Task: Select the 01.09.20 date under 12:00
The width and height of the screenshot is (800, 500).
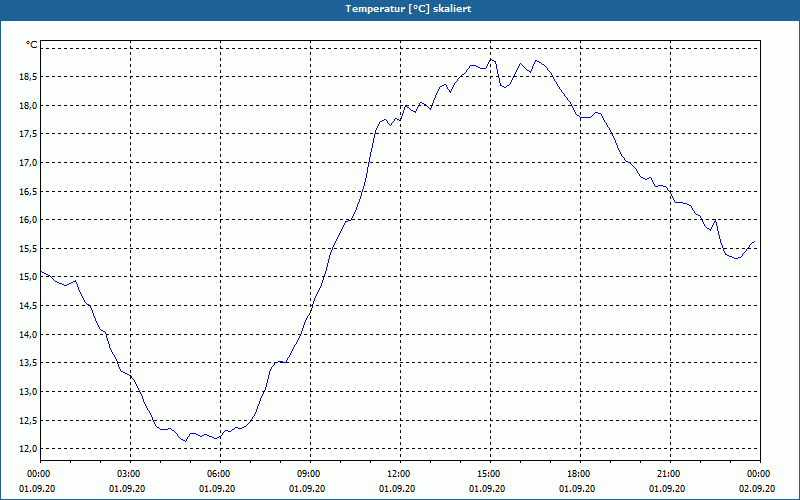Action: tap(397, 489)
